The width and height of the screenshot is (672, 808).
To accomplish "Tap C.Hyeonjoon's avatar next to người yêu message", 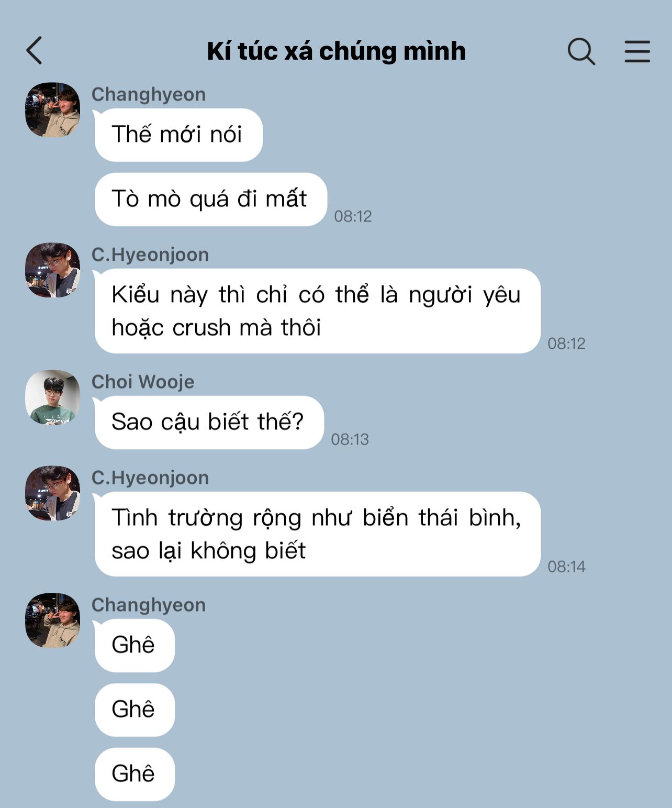I will click(52, 270).
